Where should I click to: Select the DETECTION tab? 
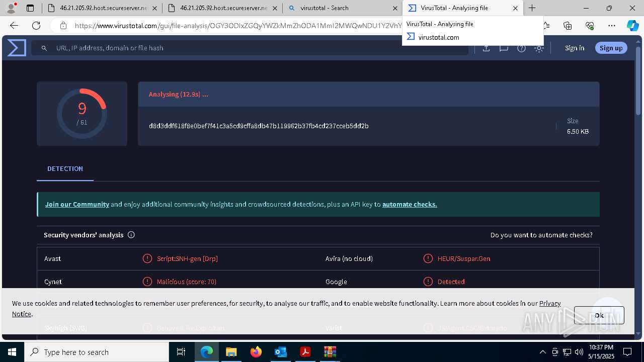coord(65,169)
